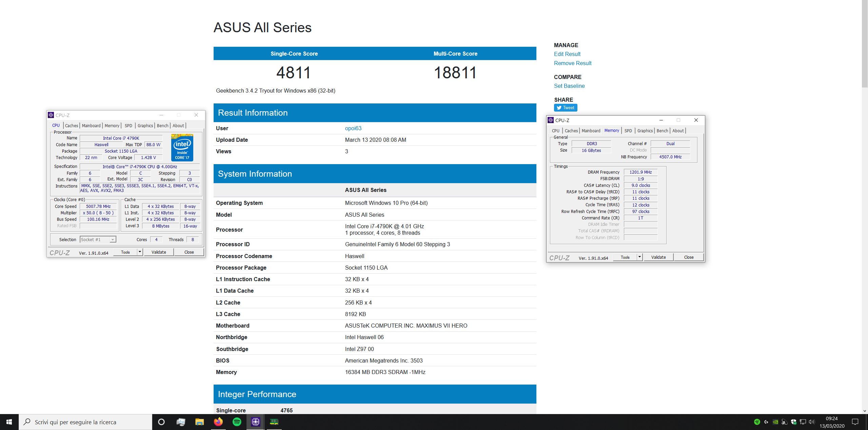Screen dimensions: 868x430
Task: Open Bench tab in left CPU-Z window
Action: pos(163,125)
